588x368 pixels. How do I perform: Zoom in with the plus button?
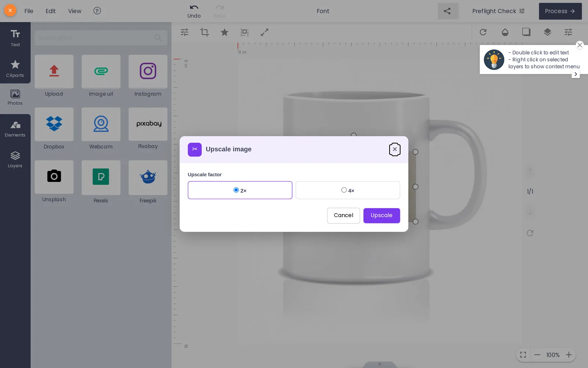click(569, 355)
